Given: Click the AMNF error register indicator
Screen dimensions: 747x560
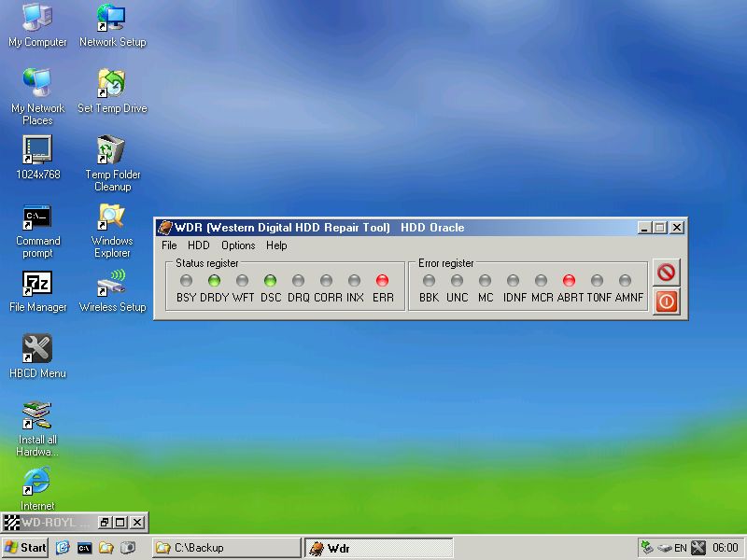Looking at the screenshot, I should tap(625, 281).
